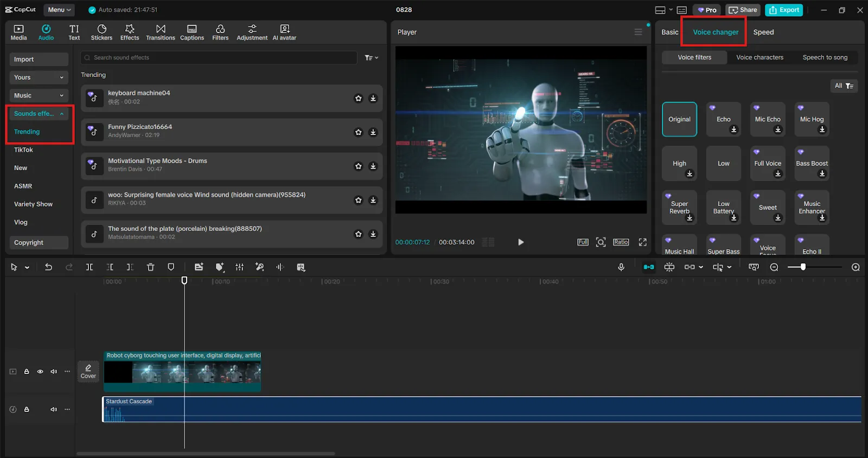The image size is (868, 458).
Task: Click the Export button
Action: 784,10
